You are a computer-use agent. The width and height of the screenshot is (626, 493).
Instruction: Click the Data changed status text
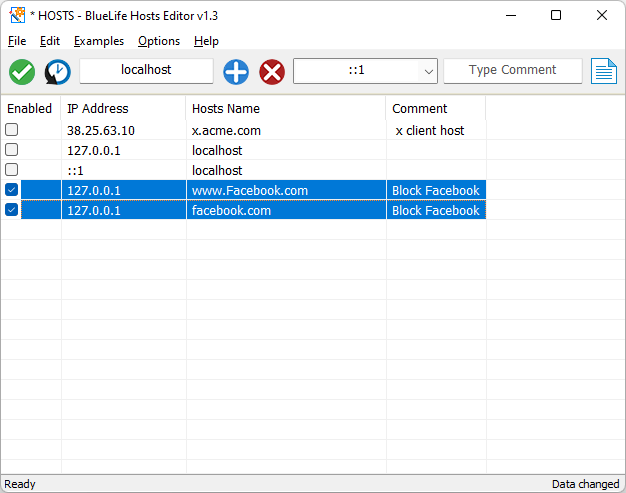click(585, 484)
